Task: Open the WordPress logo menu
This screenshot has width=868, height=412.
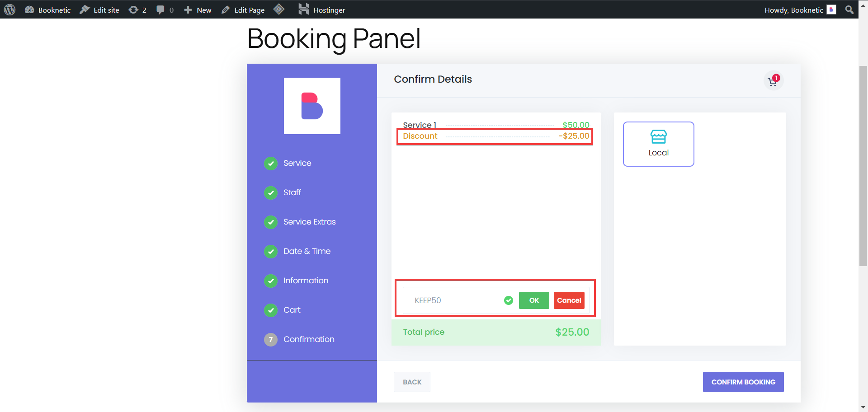Action: click(x=9, y=9)
